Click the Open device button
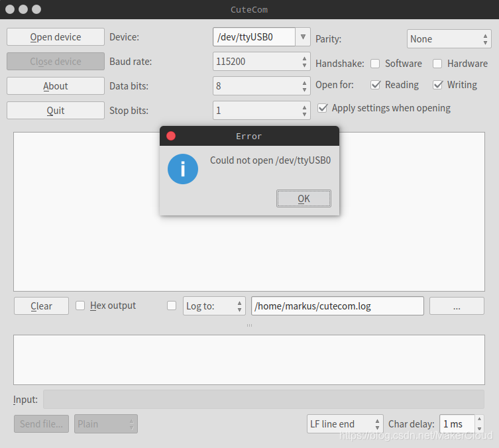 click(56, 37)
